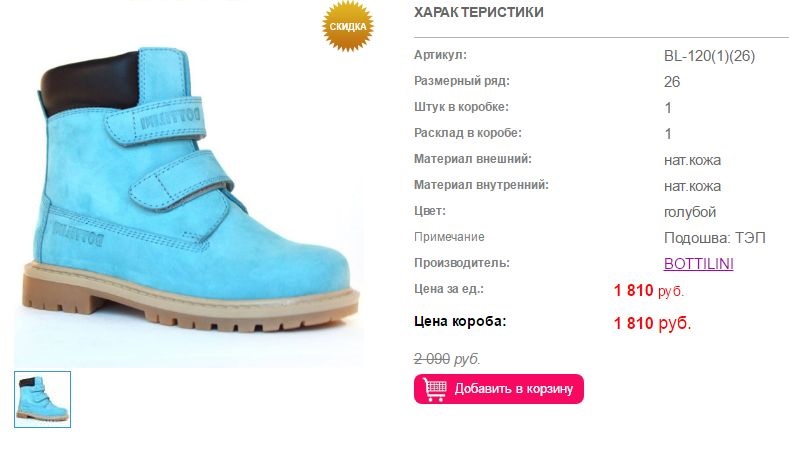Screen dimensions: 789x449
Task: Click the Размерный ряд value 26
Action: [x=672, y=82]
